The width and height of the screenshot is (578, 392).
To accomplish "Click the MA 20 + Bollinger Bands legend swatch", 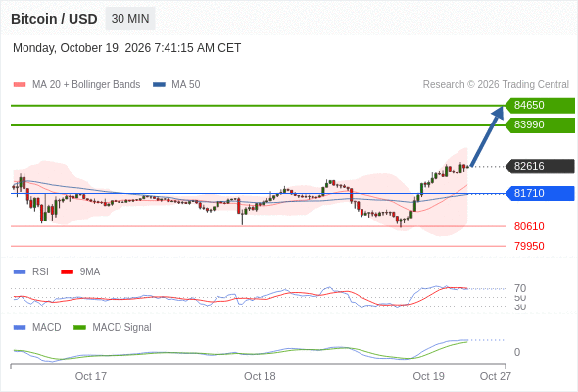I will point(20,85).
